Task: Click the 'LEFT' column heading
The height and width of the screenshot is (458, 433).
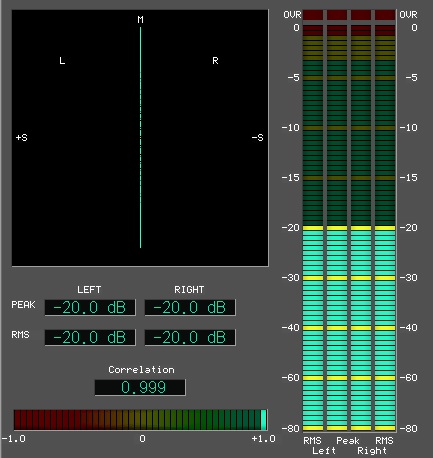Action: pyautogui.click(x=89, y=290)
